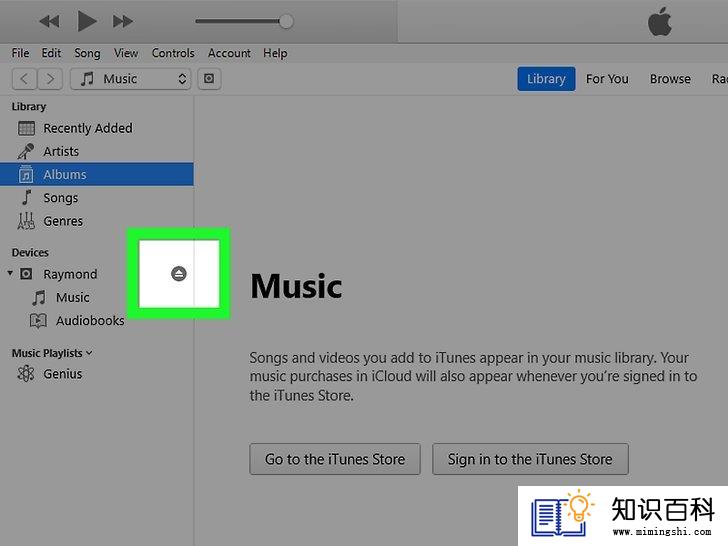Viewport: 728px width, 546px height.
Task: Click the rewind playback button
Action: pyautogui.click(x=49, y=21)
